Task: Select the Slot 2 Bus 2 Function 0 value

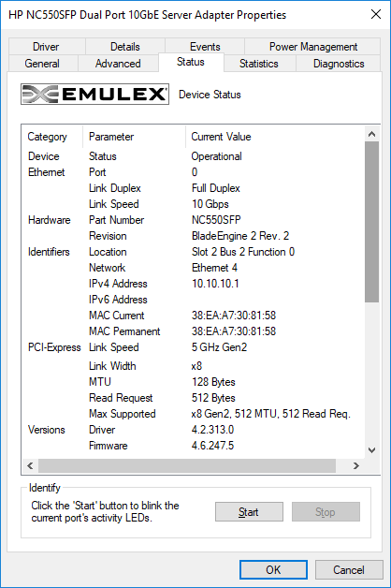Action: tap(243, 252)
